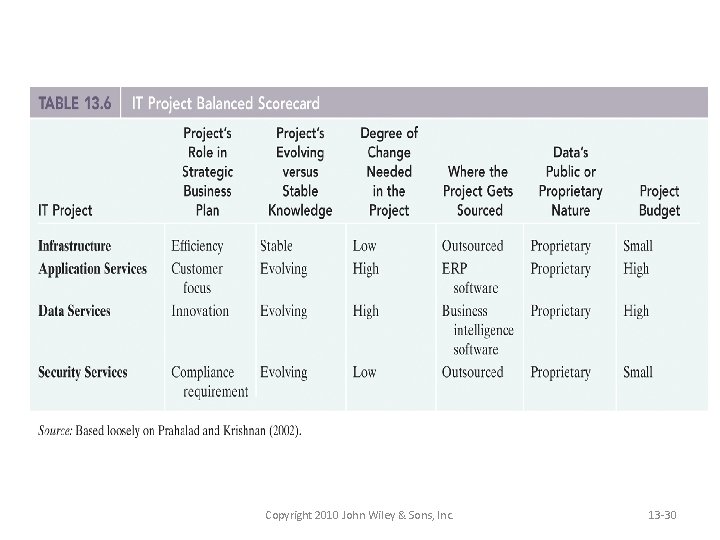Screen dimensions: 720x540
Task: Click the Degree of Change Needed header
Action: coord(389,171)
